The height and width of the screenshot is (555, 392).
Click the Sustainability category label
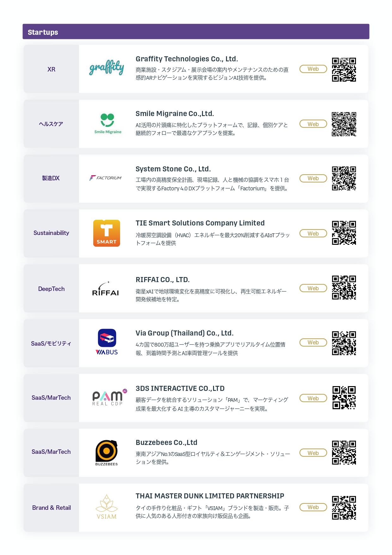(51, 233)
